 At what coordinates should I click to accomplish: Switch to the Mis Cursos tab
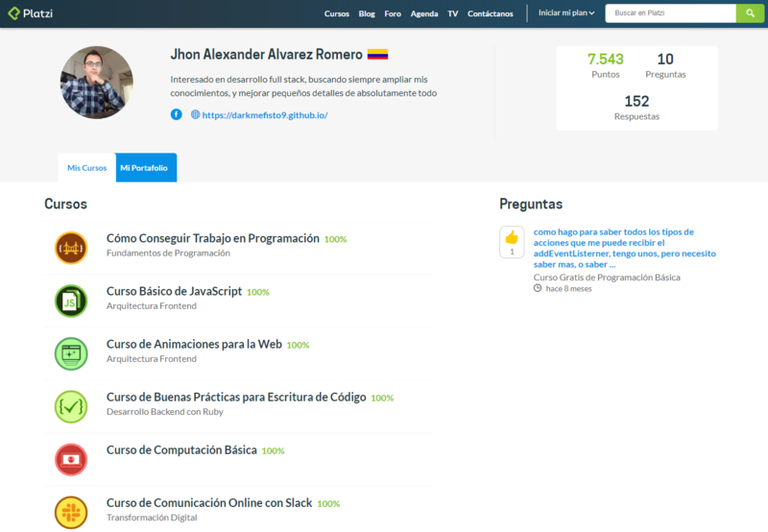pyautogui.click(x=86, y=167)
